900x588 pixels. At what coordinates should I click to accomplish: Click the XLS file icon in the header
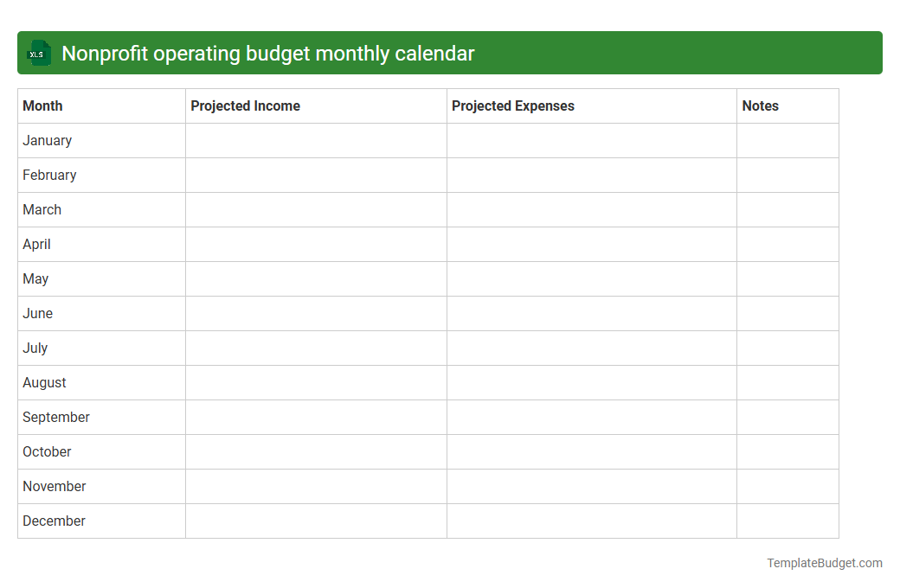38,53
